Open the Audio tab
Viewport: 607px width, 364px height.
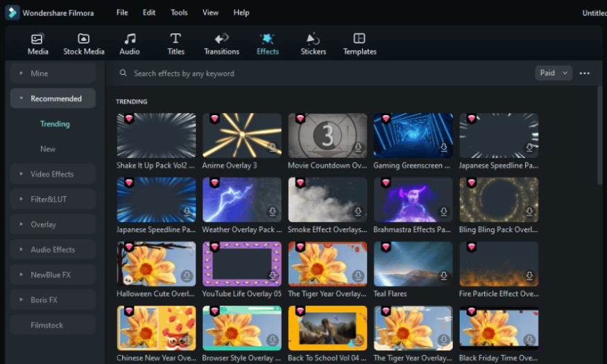[x=129, y=44]
